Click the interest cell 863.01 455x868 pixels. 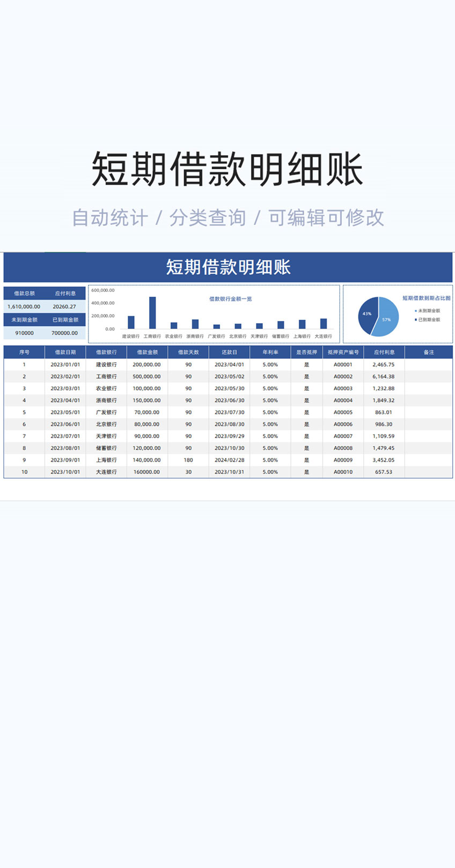point(384,412)
